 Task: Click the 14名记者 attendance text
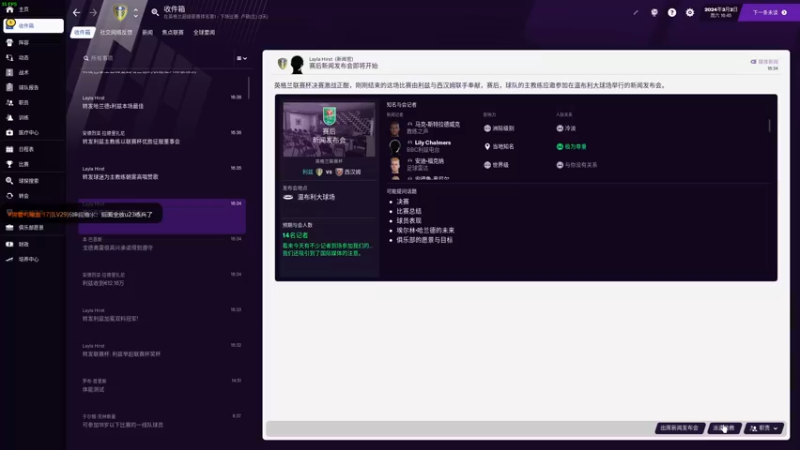click(x=295, y=235)
